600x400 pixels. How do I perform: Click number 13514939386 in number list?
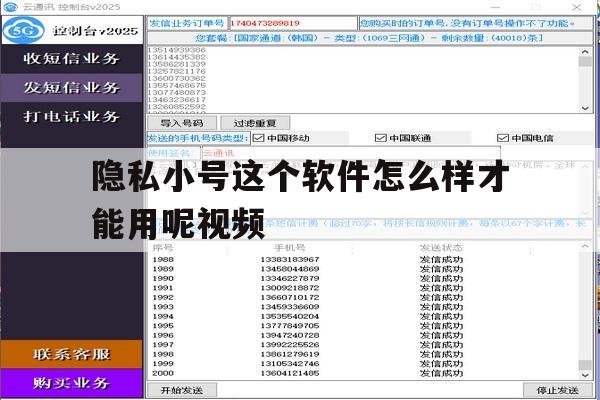177,50
